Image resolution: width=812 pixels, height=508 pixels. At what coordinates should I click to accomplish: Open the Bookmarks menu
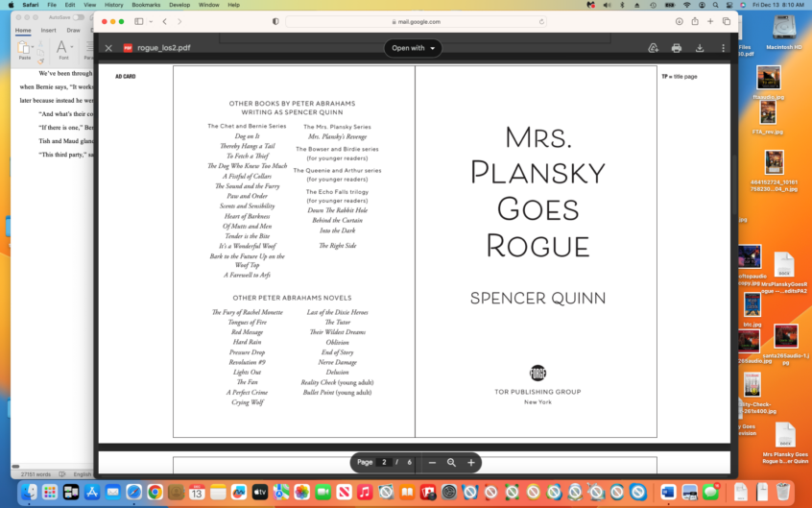click(x=146, y=5)
